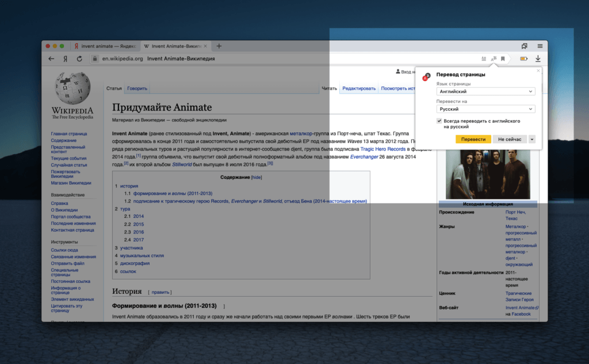This screenshot has height=364, width=589.
Task: Close the Invent Animate Wikipedia tab
Action: tap(205, 46)
